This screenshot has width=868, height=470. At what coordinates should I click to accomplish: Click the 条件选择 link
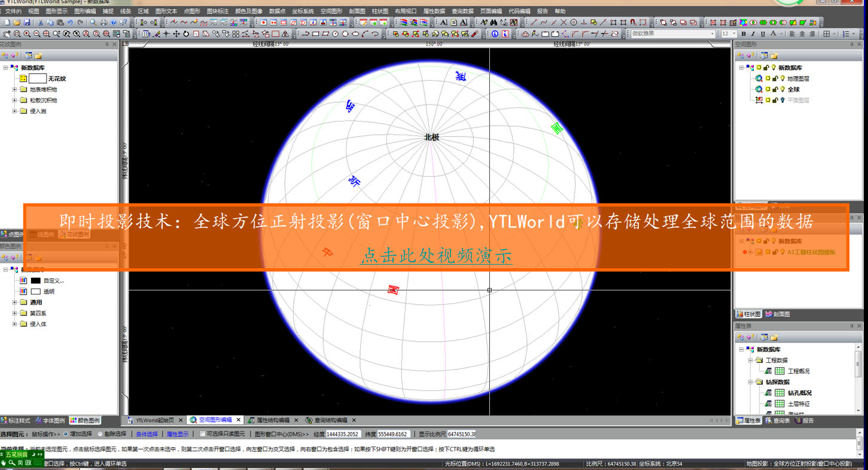point(147,434)
